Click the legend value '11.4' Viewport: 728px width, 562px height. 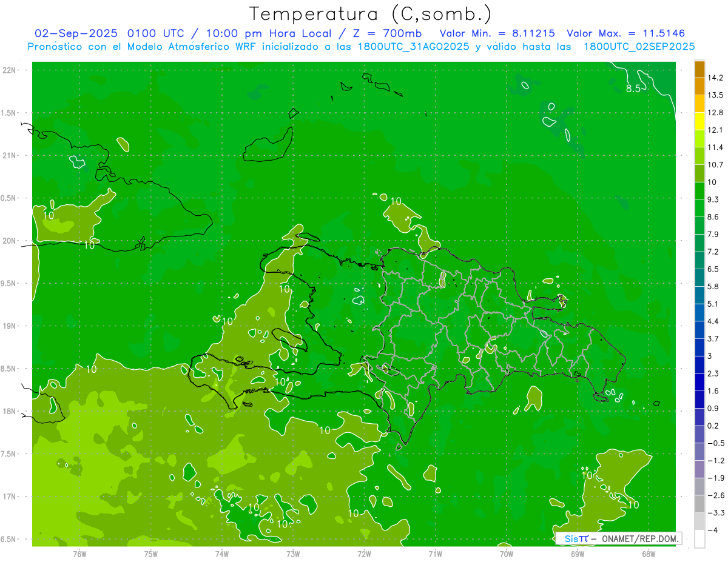(715, 147)
